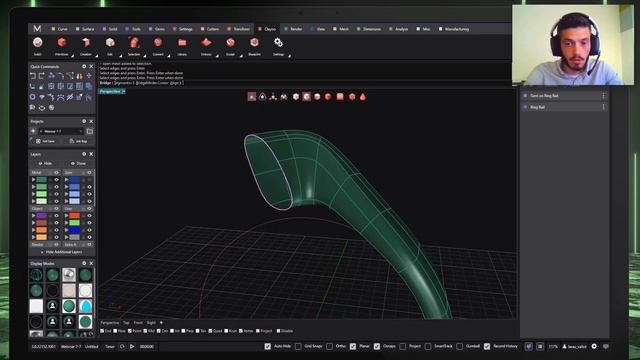Open the Library folder tool
Image resolution: width=640 pixels, height=360 pixels.
[x=182, y=46]
